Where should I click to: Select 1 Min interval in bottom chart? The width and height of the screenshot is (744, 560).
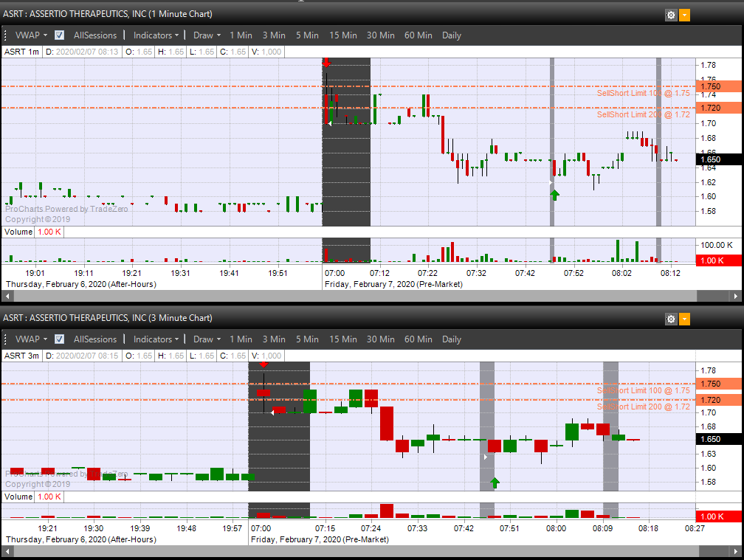point(241,339)
